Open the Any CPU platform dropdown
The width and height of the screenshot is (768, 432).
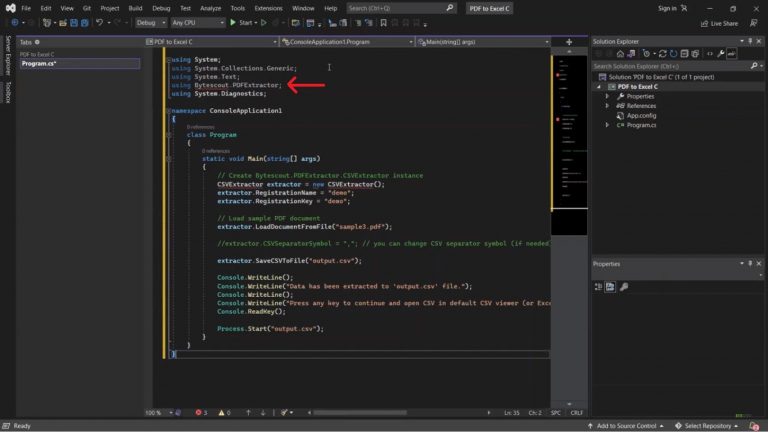click(196, 22)
